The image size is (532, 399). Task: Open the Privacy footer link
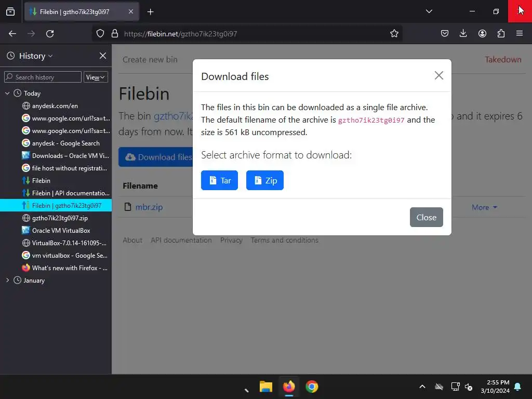[x=231, y=240]
